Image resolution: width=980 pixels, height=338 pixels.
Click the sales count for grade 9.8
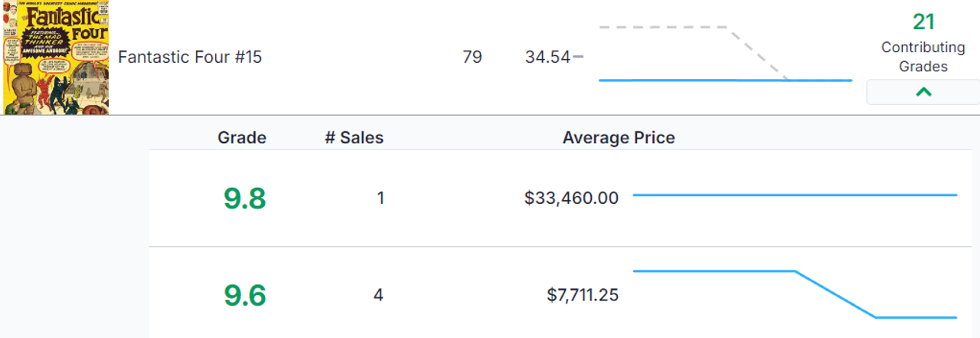[x=381, y=199]
